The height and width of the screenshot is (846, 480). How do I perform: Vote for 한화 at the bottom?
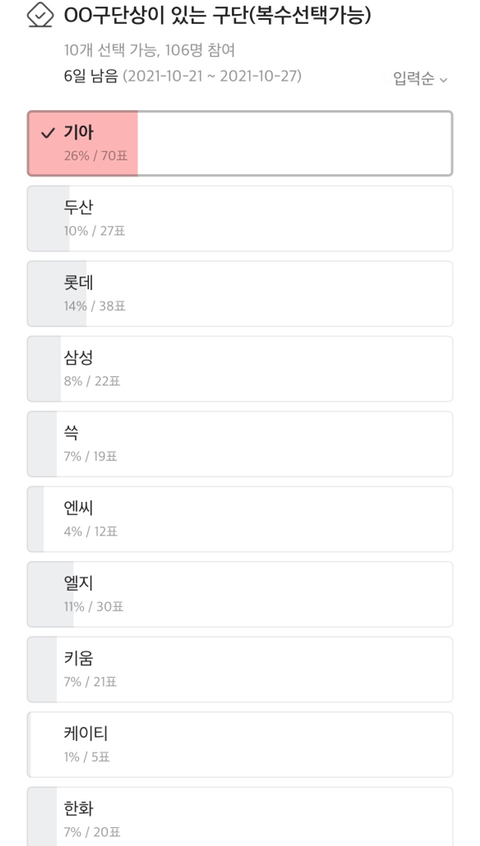point(240,816)
